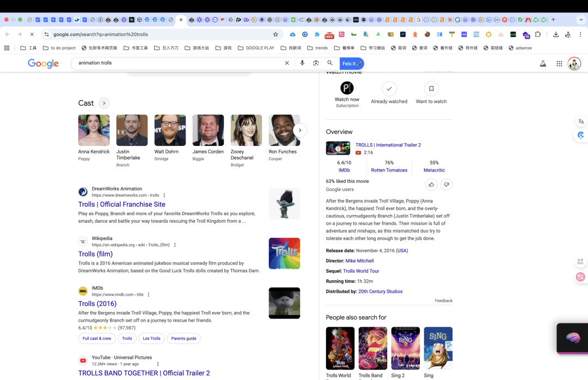
Task: Select Anna Kendrick cast photo
Action: click(x=94, y=130)
